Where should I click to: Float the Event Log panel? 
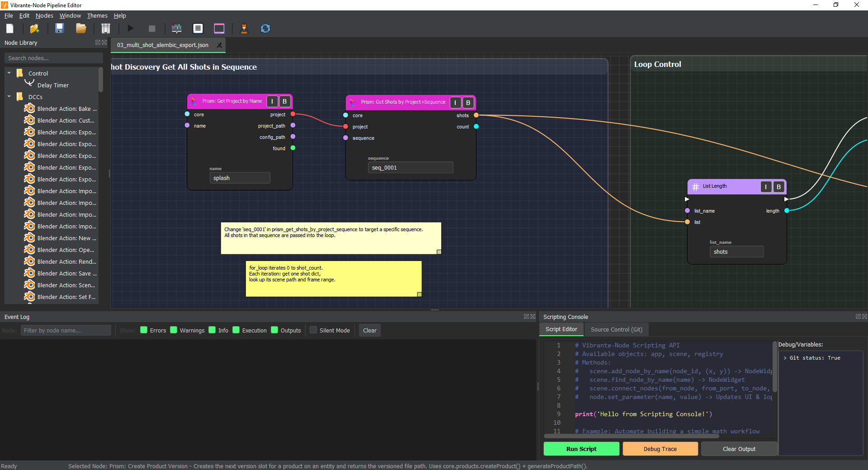(x=526, y=317)
